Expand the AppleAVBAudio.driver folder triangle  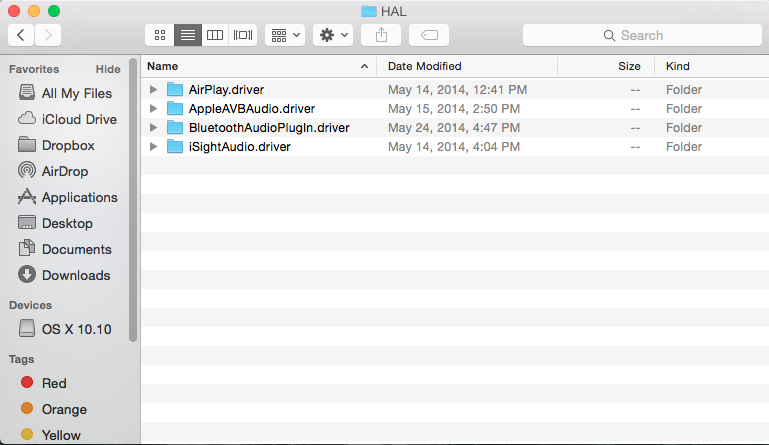pyautogui.click(x=154, y=108)
